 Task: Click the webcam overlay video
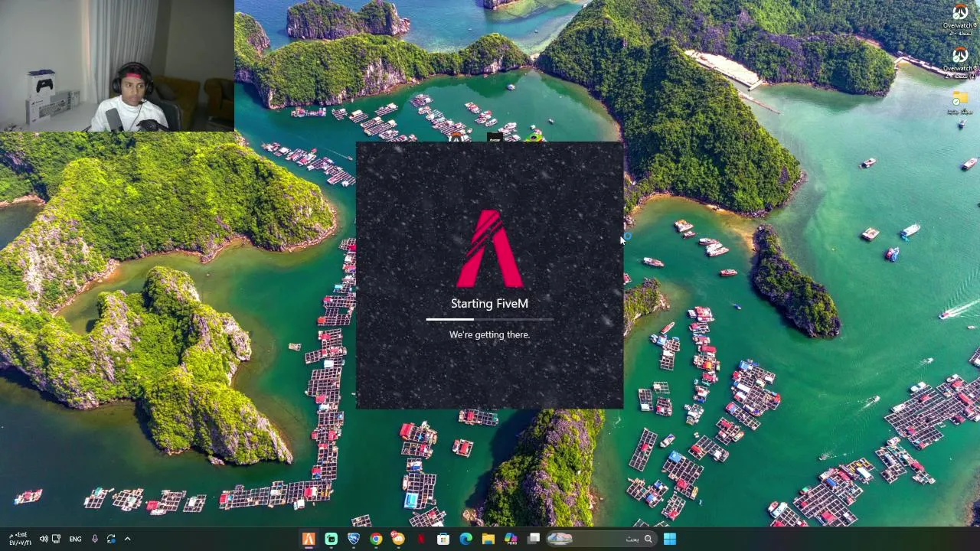117,66
